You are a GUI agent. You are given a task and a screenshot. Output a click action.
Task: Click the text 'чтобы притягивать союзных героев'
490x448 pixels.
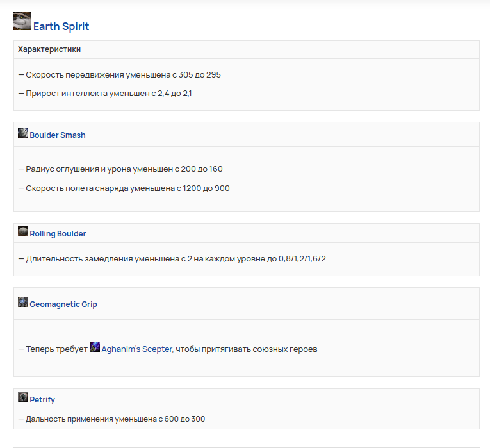point(246,349)
